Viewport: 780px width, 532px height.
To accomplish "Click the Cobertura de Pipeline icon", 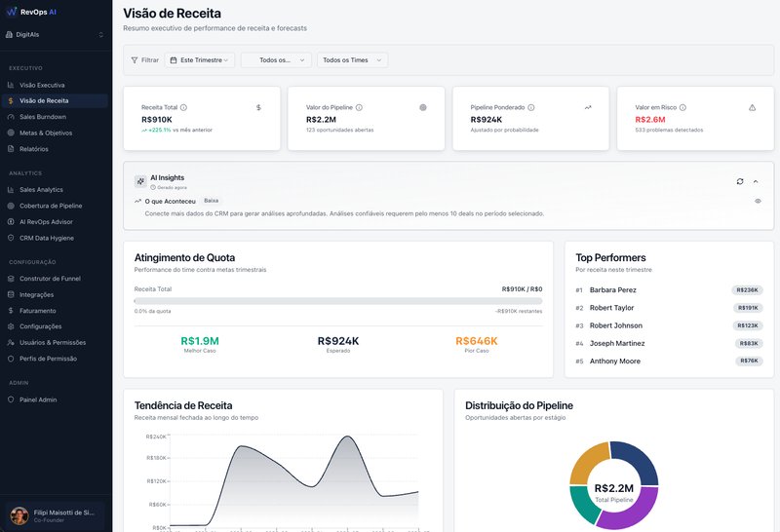I will (11, 206).
